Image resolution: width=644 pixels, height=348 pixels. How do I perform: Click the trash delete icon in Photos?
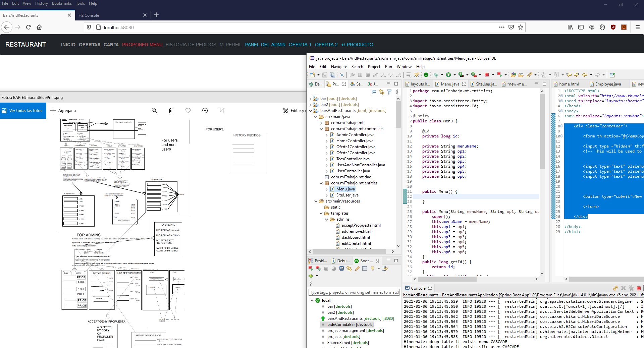(171, 111)
